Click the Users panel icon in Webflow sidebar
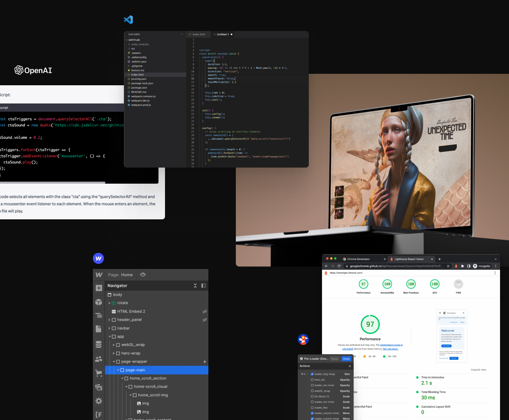Screen dimensions: 509x420 point(99,358)
